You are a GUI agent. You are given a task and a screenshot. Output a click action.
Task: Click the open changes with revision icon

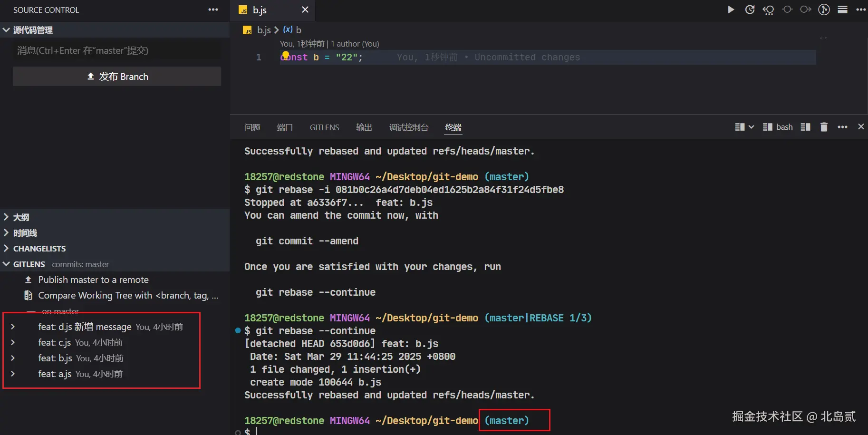coord(750,10)
